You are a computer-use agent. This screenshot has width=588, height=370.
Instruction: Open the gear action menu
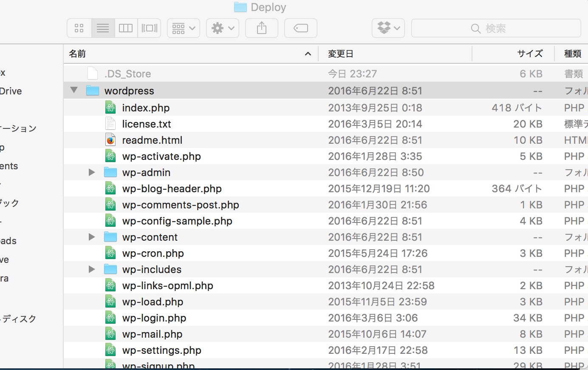click(223, 28)
